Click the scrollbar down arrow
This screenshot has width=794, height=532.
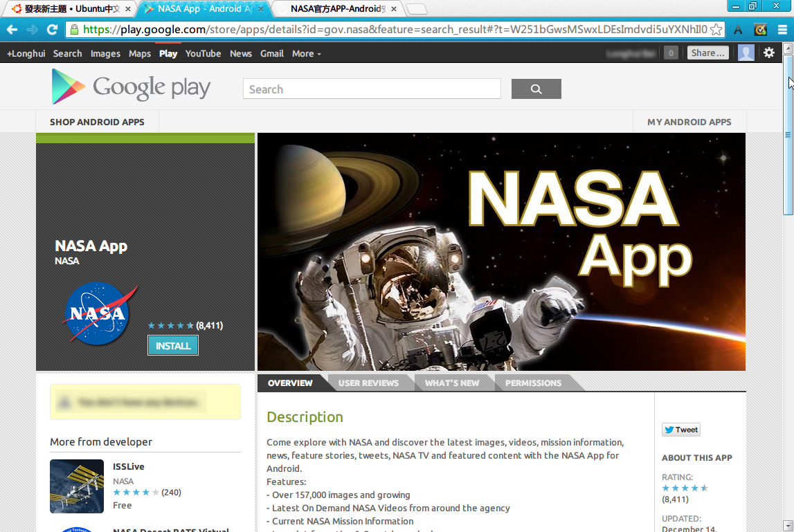pyautogui.click(x=788, y=526)
